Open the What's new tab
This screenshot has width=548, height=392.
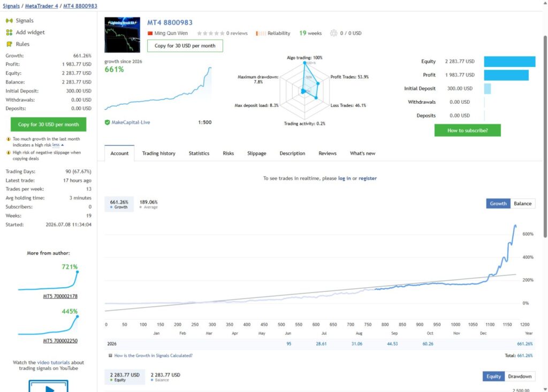(362, 153)
